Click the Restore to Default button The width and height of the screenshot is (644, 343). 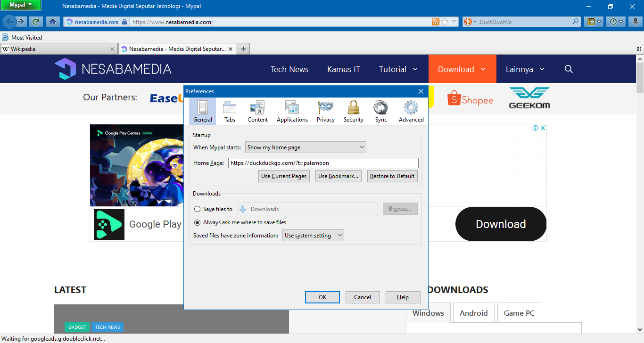tap(392, 176)
